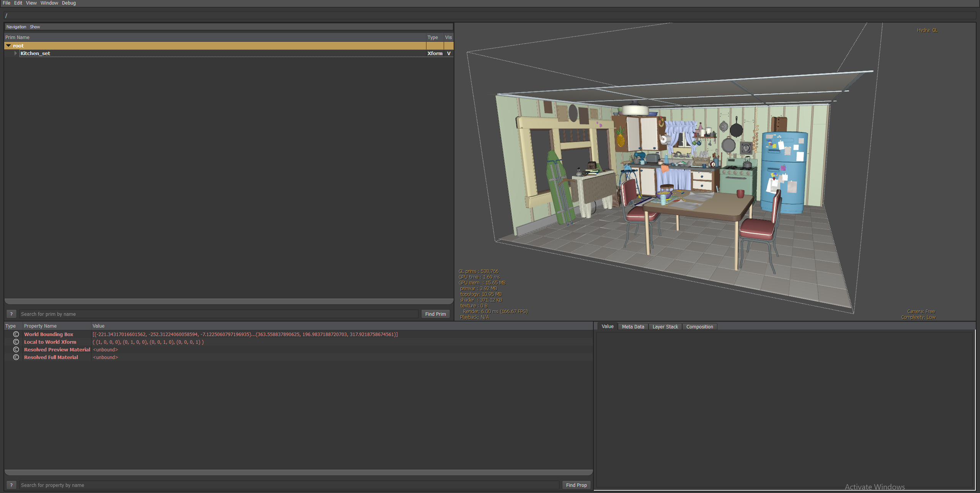Select World Bounding Box property

49,334
